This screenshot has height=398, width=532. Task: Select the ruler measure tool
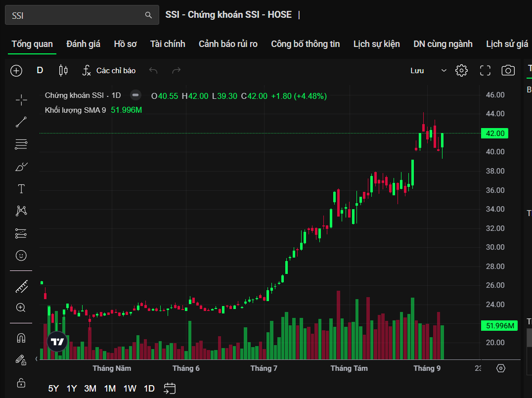[21, 287]
